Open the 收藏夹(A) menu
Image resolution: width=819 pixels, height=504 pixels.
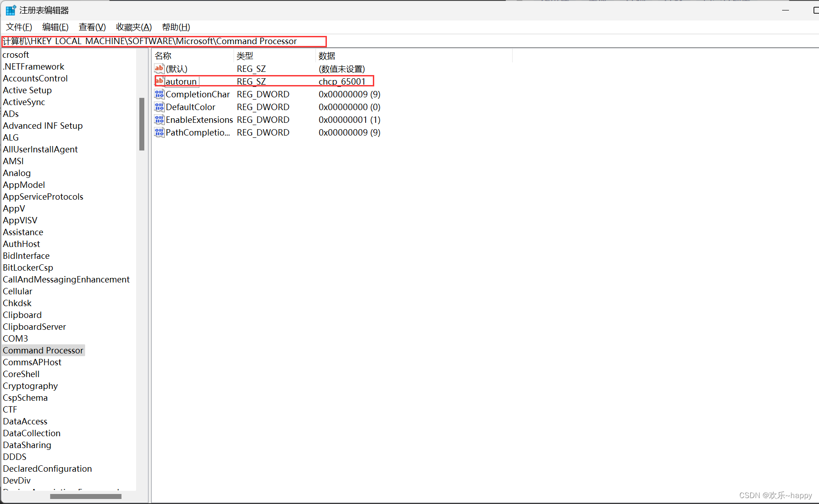click(133, 27)
